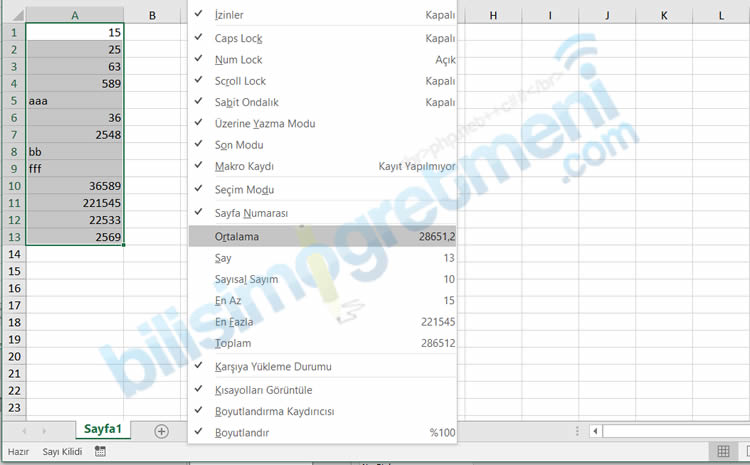Select row 14 header

pos(13,254)
